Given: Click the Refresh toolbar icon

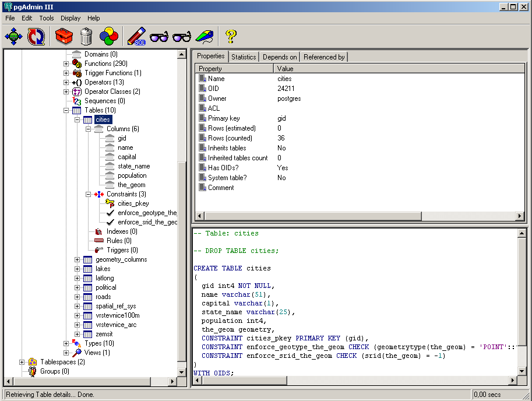Looking at the screenshot, I should click(x=36, y=36).
